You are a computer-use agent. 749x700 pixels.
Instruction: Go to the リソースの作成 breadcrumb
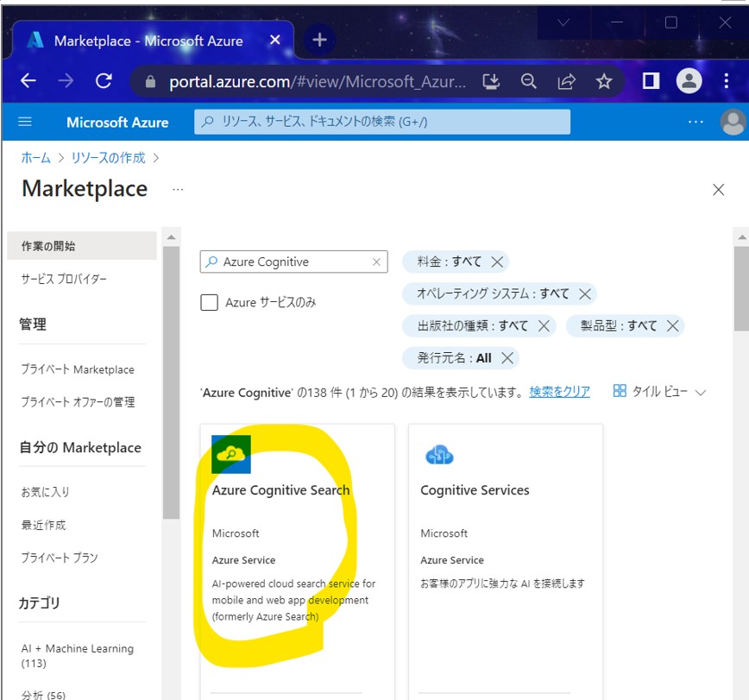point(108,158)
